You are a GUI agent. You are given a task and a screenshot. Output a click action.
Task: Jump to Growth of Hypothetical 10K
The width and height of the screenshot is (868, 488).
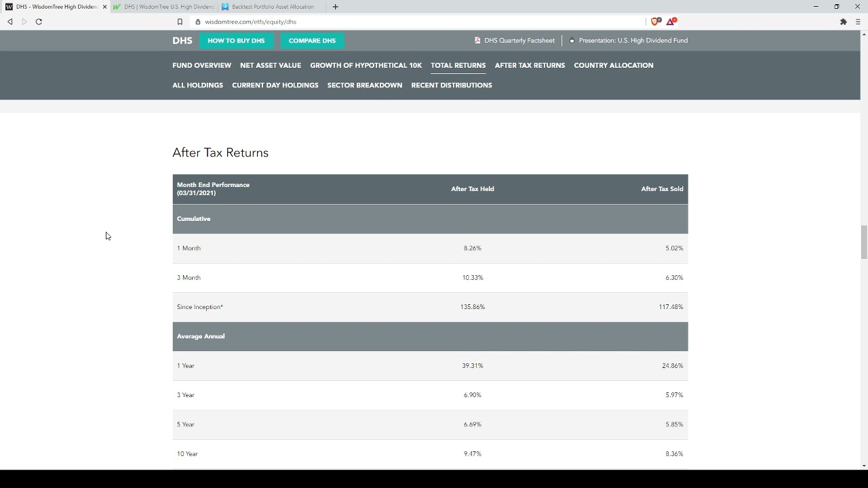coord(366,66)
